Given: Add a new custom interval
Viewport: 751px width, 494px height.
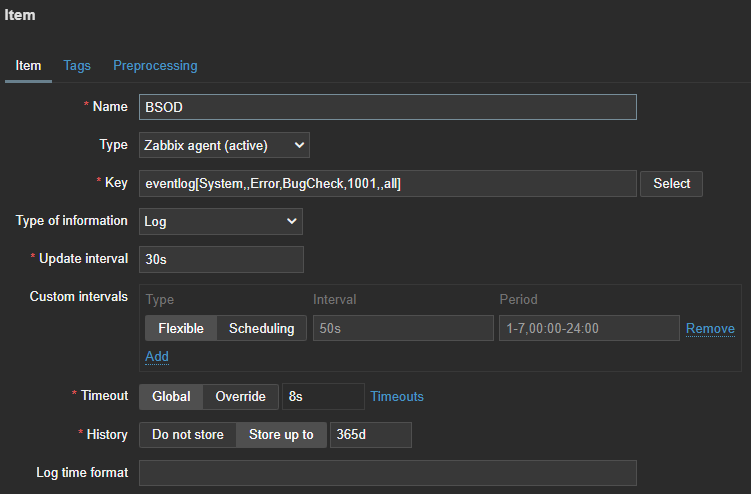Looking at the screenshot, I should coord(157,356).
